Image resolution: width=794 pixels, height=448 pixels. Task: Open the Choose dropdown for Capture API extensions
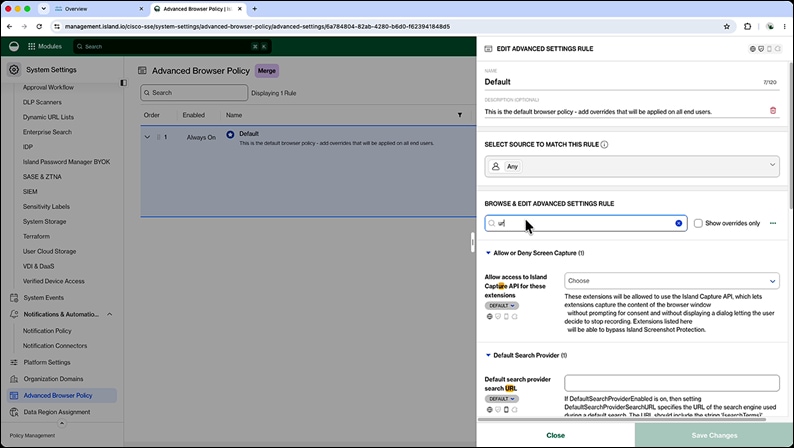click(672, 280)
